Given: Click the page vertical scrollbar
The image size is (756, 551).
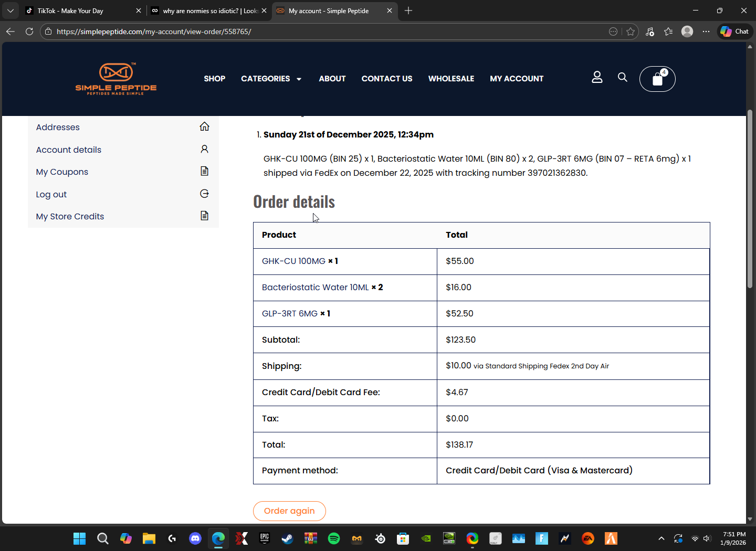Looking at the screenshot, I should (750, 199).
